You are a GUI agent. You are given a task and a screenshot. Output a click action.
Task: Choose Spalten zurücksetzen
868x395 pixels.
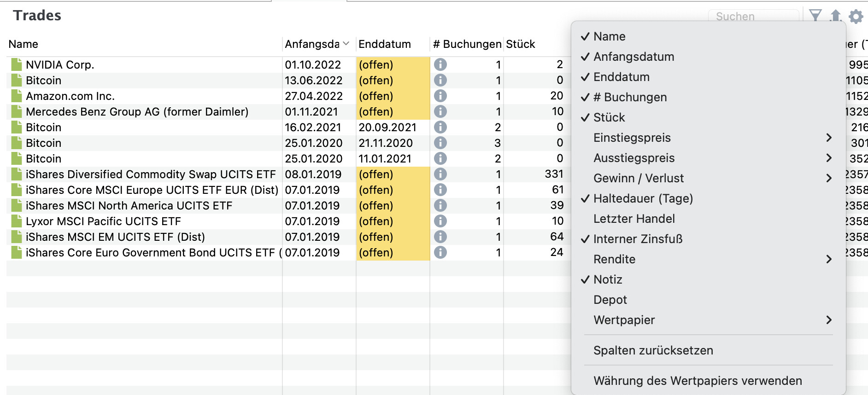pos(708,350)
